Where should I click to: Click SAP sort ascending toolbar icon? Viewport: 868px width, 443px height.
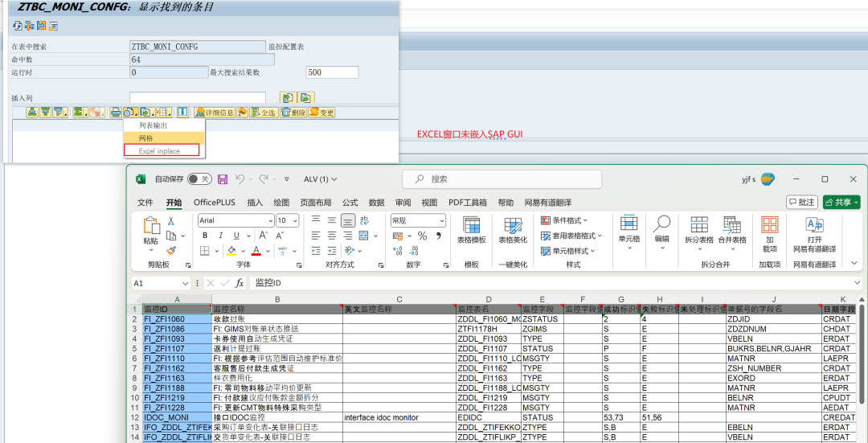[x=33, y=113]
